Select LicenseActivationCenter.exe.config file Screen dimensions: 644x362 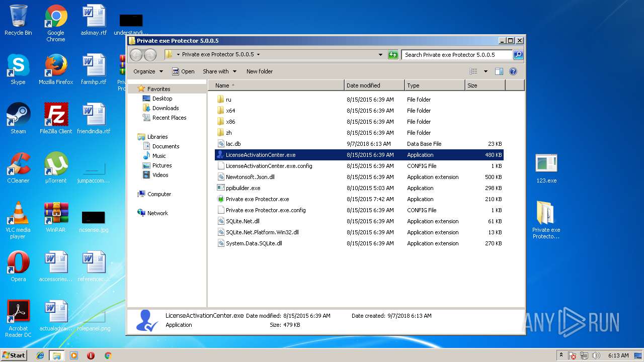click(x=359, y=166)
